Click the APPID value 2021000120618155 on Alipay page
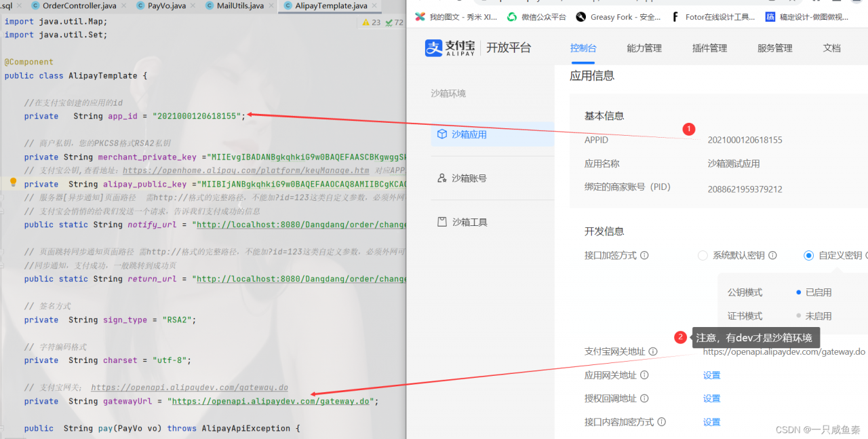 coord(745,140)
